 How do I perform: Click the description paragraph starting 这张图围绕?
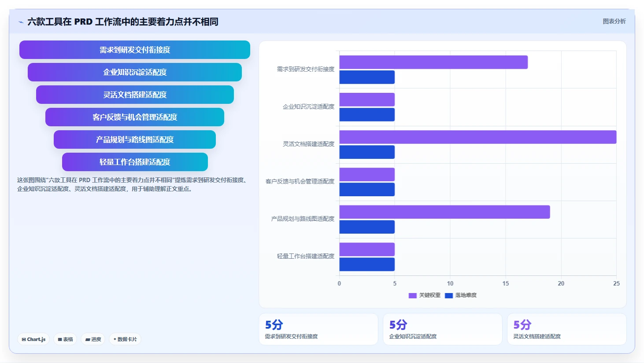[133, 184]
